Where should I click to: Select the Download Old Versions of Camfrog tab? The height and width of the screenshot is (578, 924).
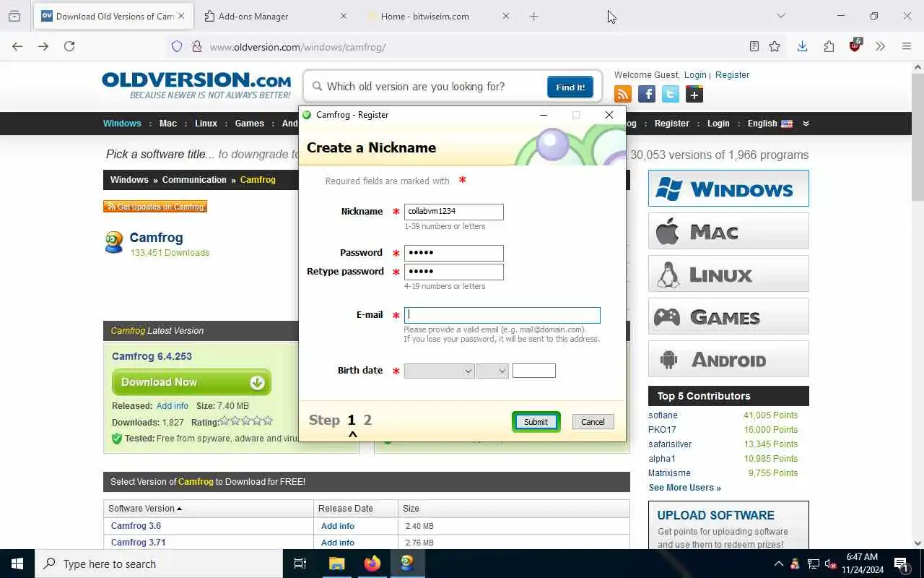pyautogui.click(x=114, y=16)
